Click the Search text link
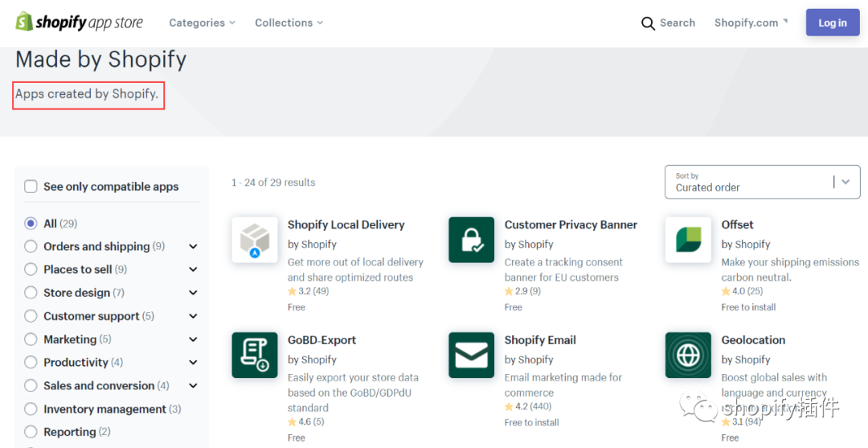The image size is (868, 448). tap(677, 23)
